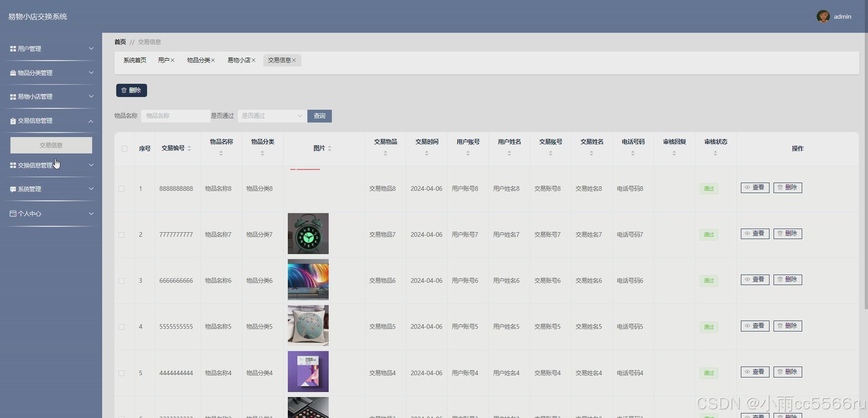
Task: Check the checkbox for row 5555555555
Action: 121,327
